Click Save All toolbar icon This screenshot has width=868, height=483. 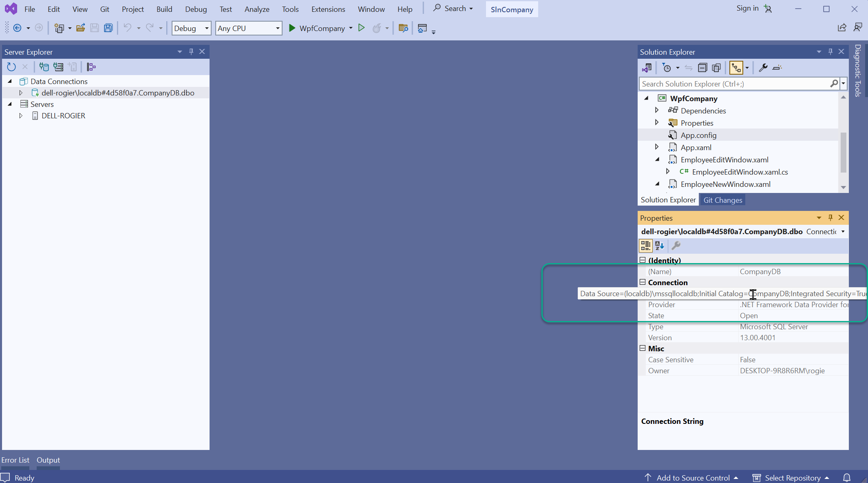coord(108,28)
